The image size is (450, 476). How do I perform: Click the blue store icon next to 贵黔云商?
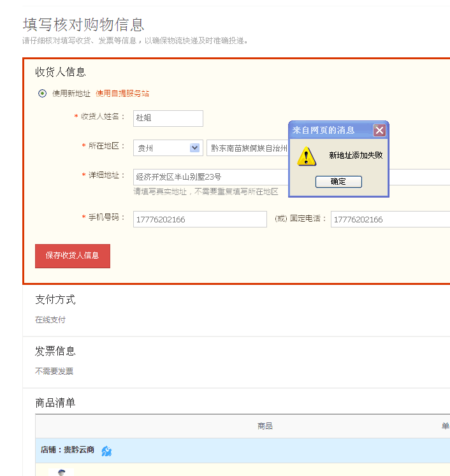point(106,451)
